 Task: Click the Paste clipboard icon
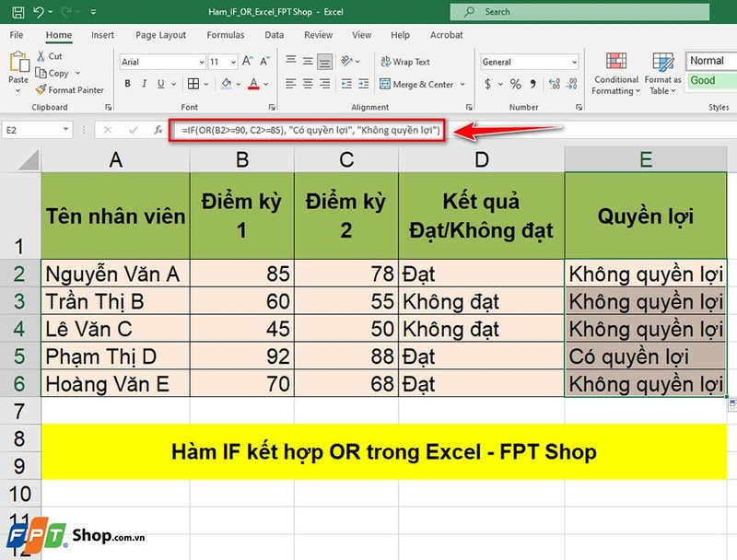(18, 62)
